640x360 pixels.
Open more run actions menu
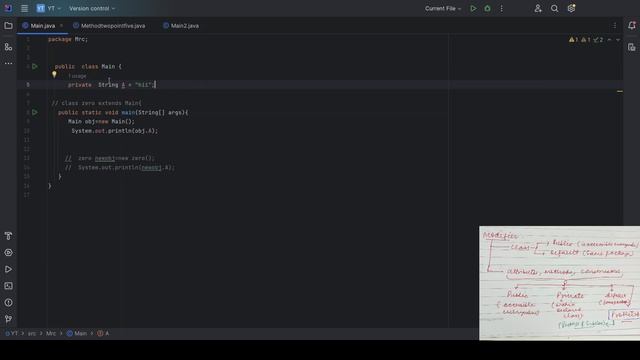pos(502,8)
